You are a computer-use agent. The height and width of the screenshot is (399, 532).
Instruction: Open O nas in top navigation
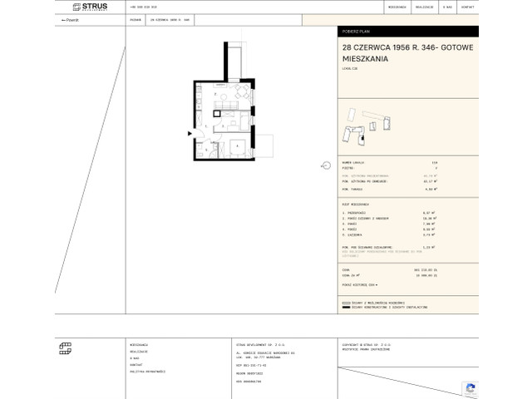coord(447,7)
